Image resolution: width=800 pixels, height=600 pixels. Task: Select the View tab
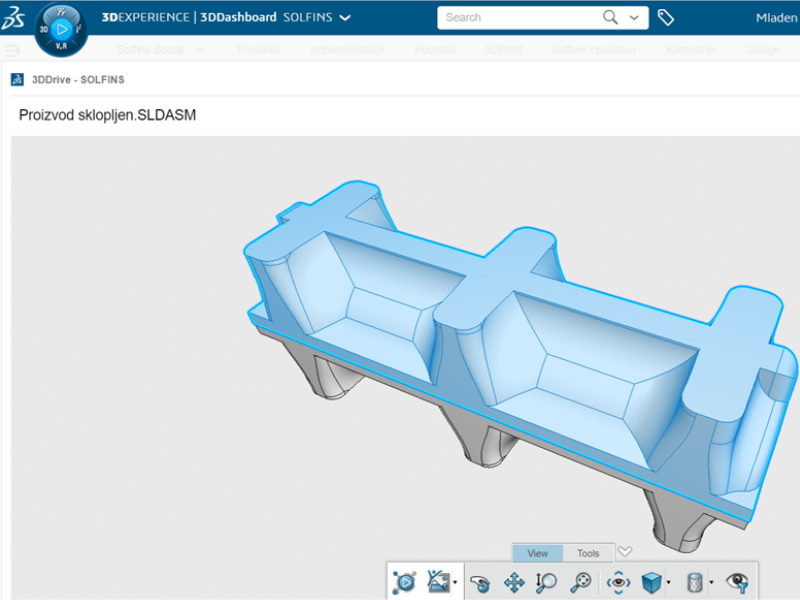[x=537, y=553]
